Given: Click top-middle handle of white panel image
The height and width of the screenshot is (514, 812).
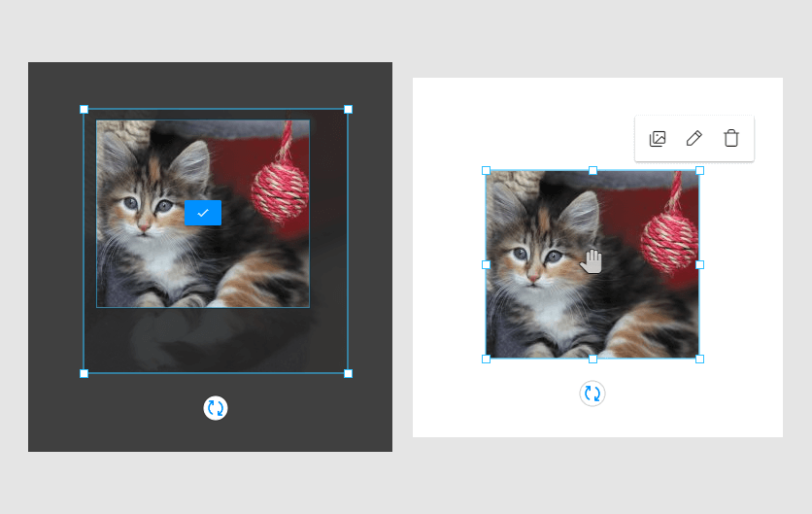Looking at the screenshot, I should click(592, 170).
